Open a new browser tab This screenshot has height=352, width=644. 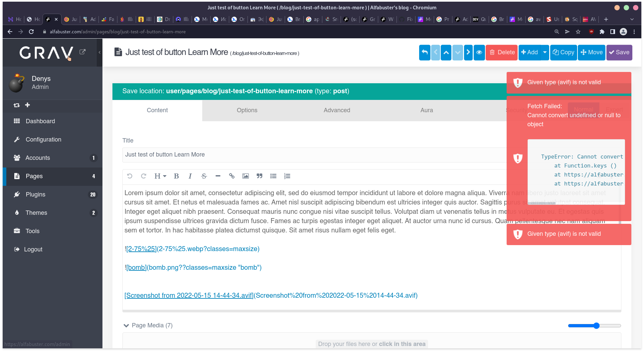606,19
